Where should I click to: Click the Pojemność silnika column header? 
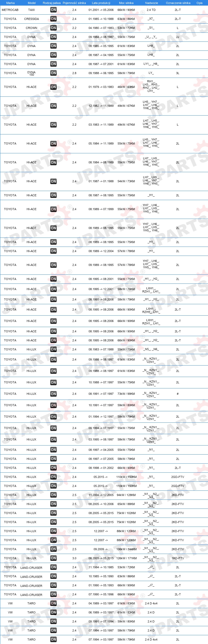(74, 3)
